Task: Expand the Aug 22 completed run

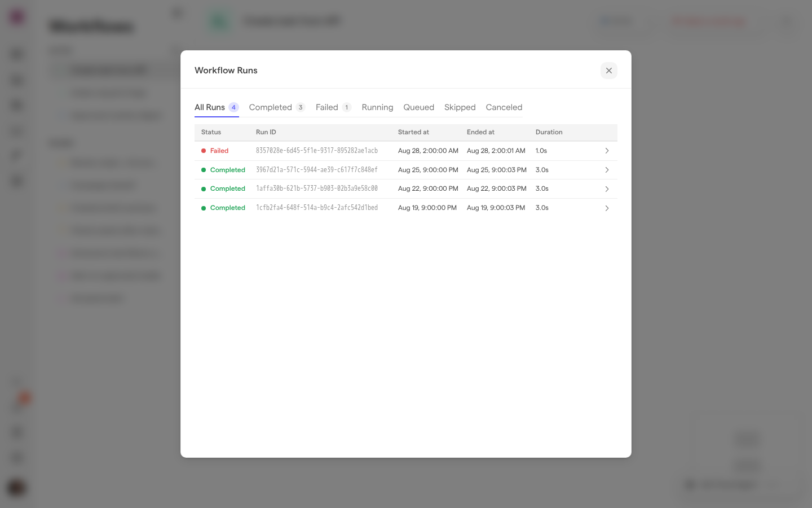Action: (x=607, y=189)
